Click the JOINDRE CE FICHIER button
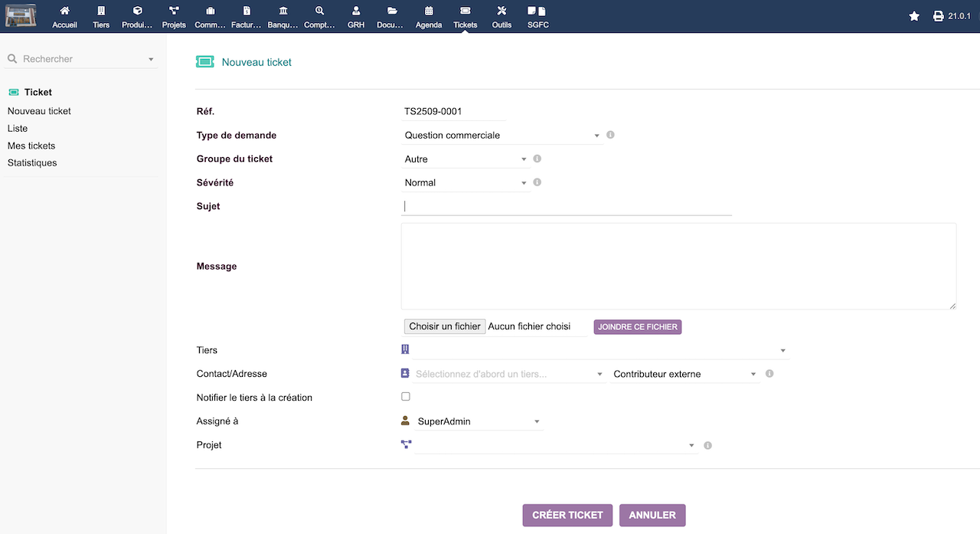The image size is (980, 534). [x=638, y=326]
